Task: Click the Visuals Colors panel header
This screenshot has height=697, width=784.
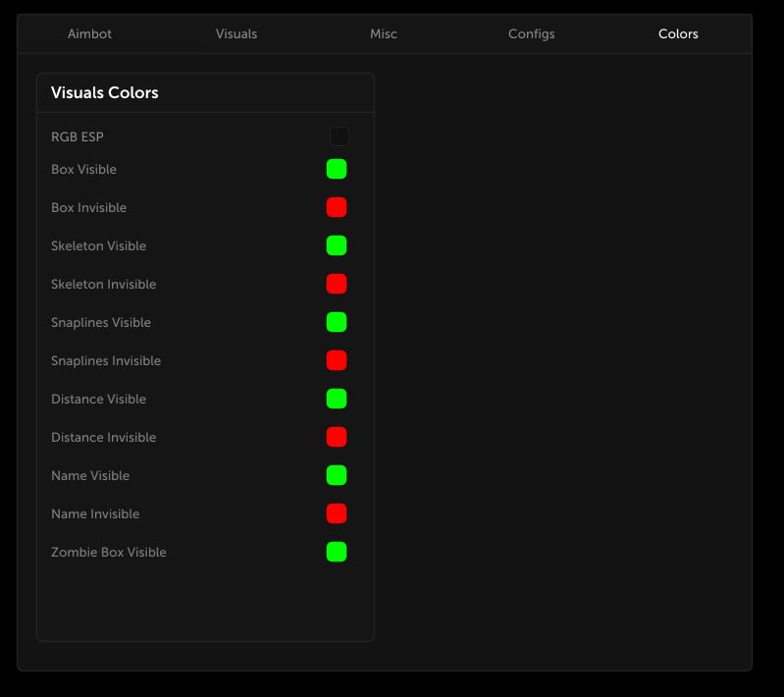Action: pos(105,93)
